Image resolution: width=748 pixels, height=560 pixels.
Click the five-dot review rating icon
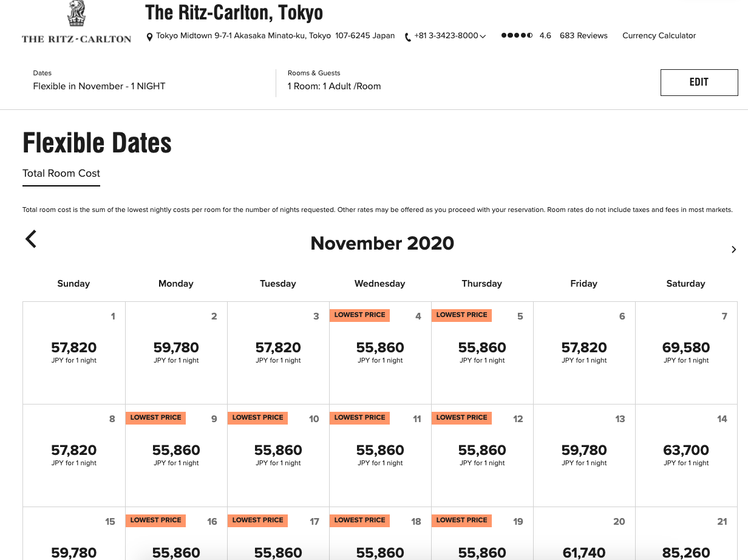click(x=517, y=36)
